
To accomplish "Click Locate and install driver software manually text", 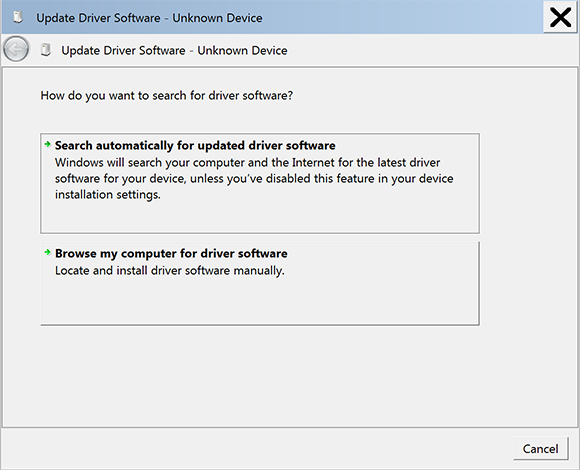I will point(170,270).
